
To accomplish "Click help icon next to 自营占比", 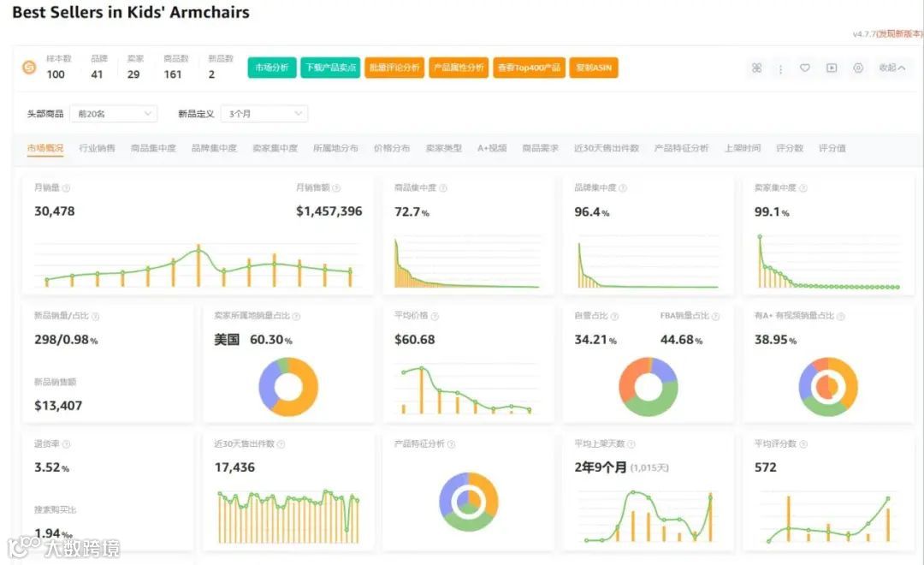I will point(614,317).
